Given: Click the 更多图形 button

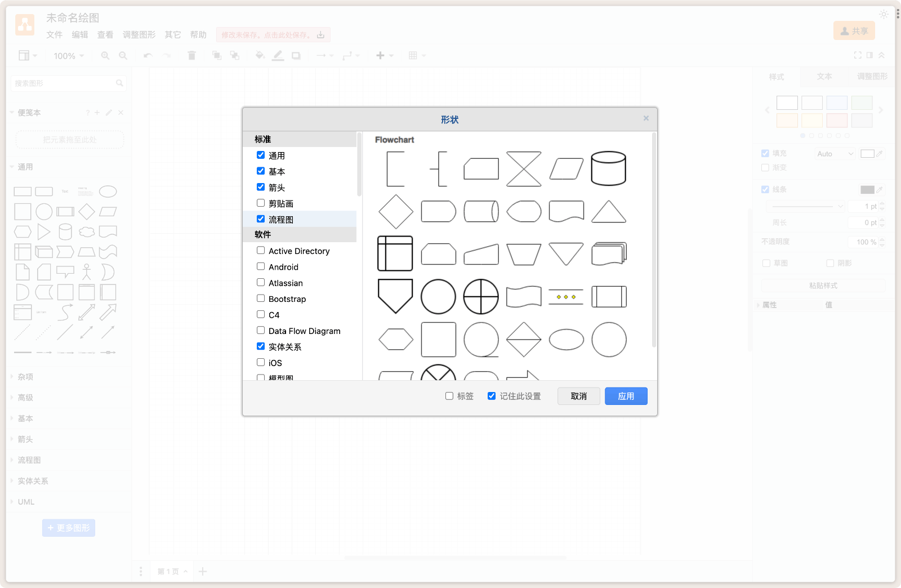Looking at the screenshot, I should coord(69,528).
